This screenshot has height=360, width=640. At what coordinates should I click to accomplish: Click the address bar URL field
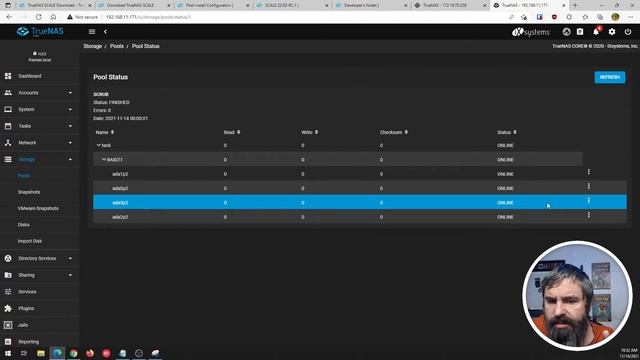286,17
